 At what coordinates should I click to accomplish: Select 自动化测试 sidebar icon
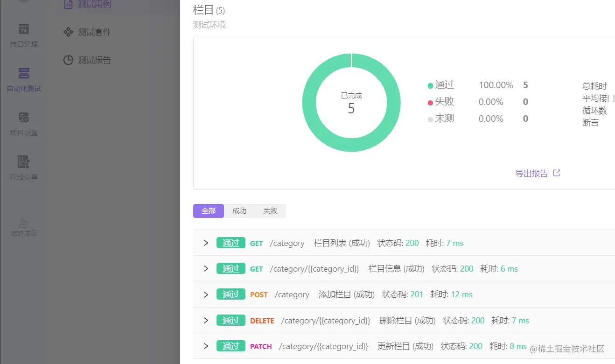24,73
